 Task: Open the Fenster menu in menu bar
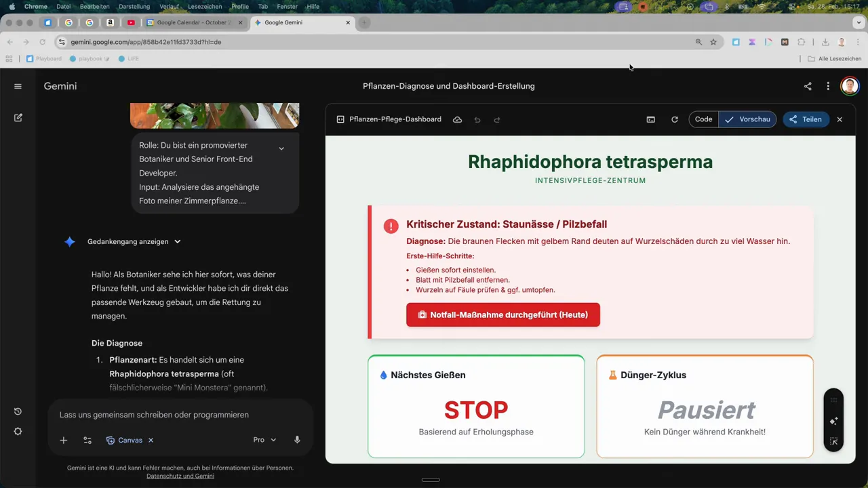pyautogui.click(x=288, y=7)
